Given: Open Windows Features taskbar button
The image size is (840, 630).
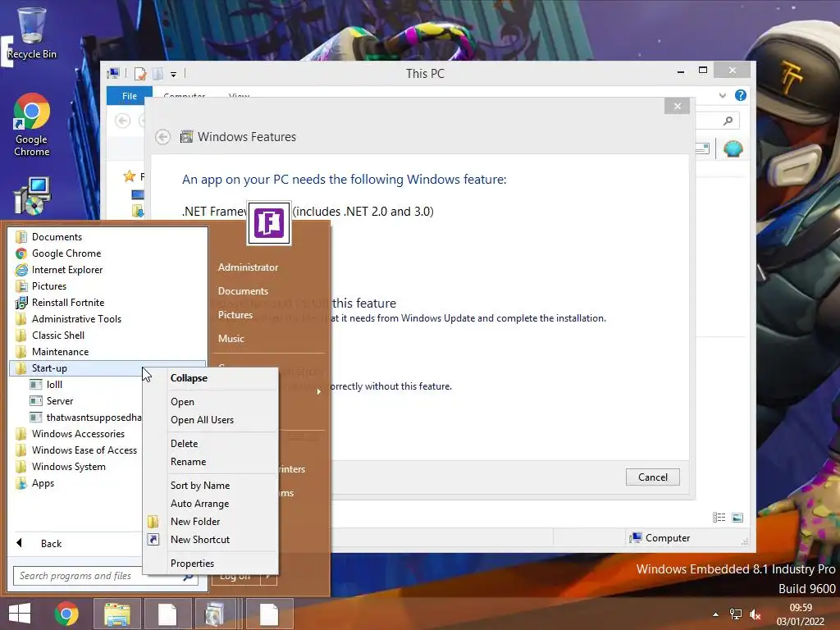Looking at the screenshot, I should [217, 614].
